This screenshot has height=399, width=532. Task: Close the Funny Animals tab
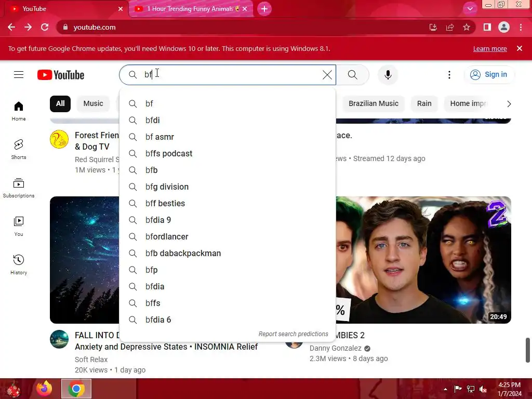click(245, 9)
